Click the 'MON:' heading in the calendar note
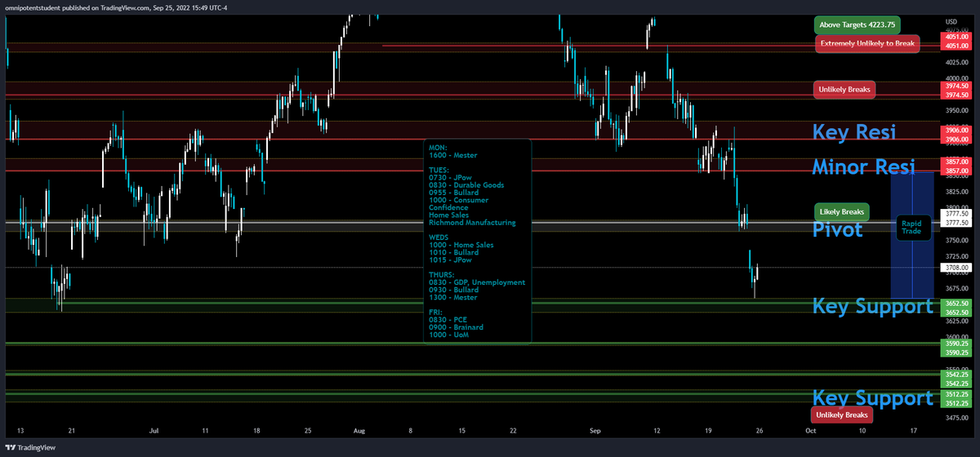The width and height of the screenshot is (980, 457). (x=438, y=148)
